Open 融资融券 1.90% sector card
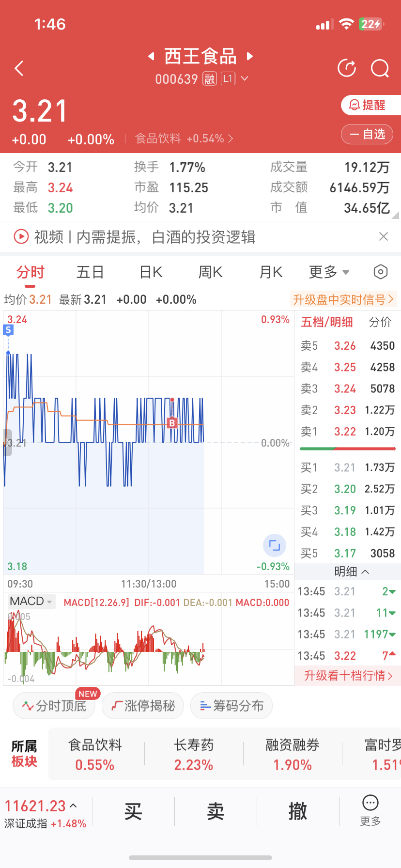Viewport: 401px width, 868px height. click(293, 755)
